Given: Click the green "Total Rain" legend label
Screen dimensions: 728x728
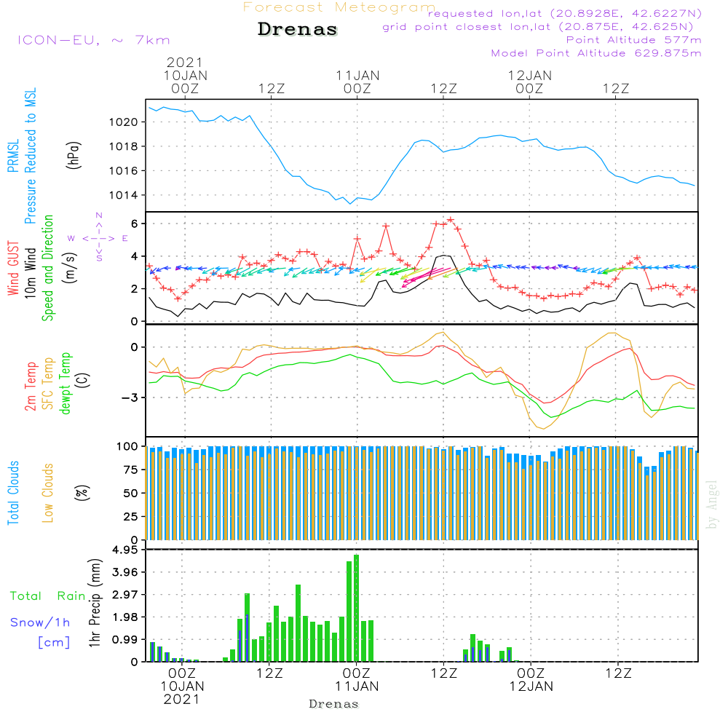Looking at the screenshot, I should point(48,596).
